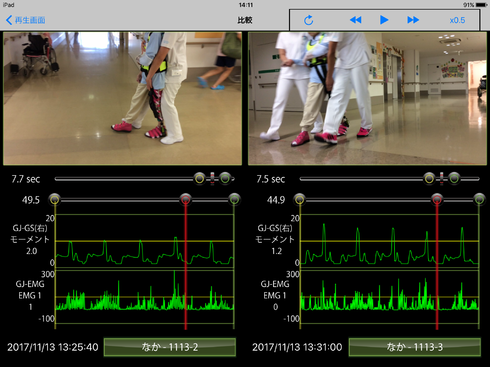
Task: Tap the left walking video thumbnail
Action: point(122,98)
